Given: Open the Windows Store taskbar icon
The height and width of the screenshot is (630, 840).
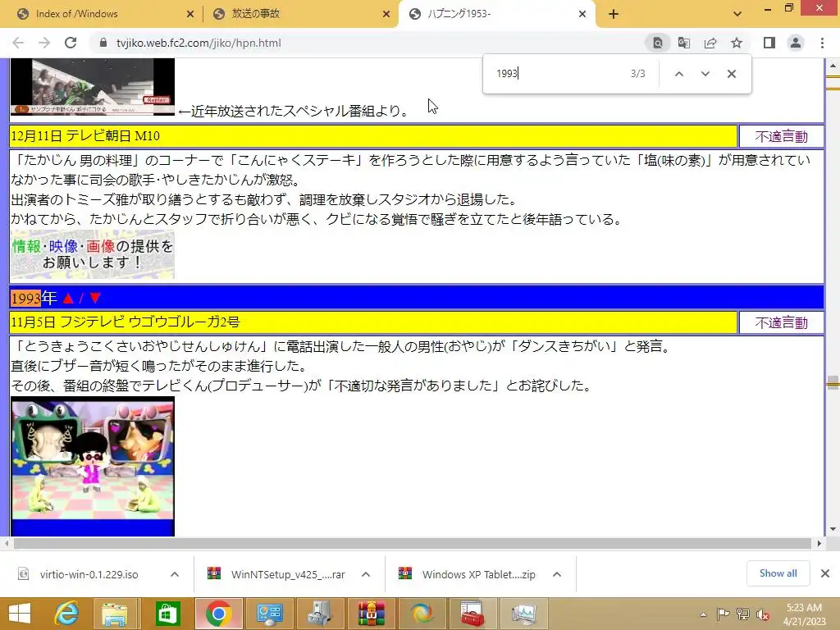Looking at the screenshot, I should coord(167,614).
